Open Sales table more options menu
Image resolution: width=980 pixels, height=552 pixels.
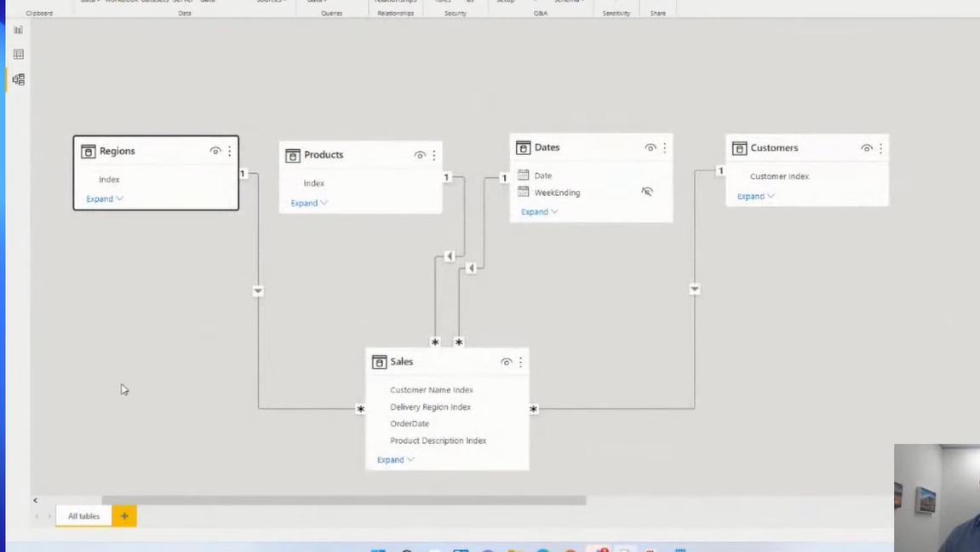(x=521, y=362)
